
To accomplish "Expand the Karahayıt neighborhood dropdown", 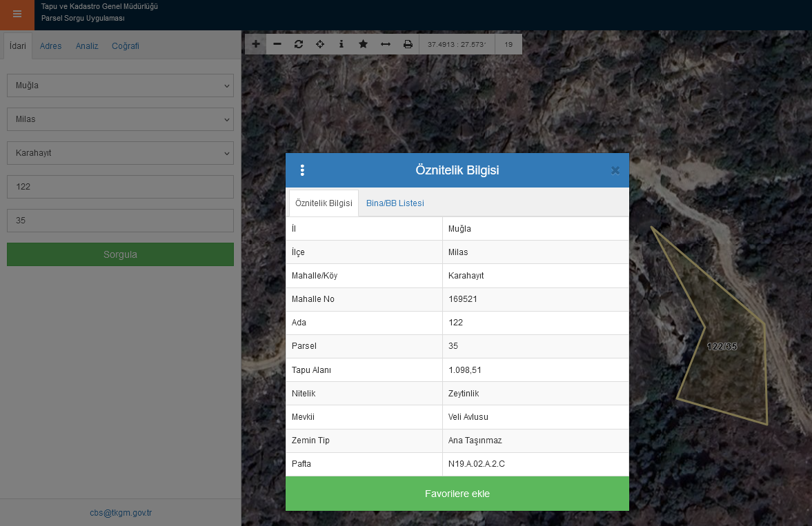I will (x=120, y=153).
